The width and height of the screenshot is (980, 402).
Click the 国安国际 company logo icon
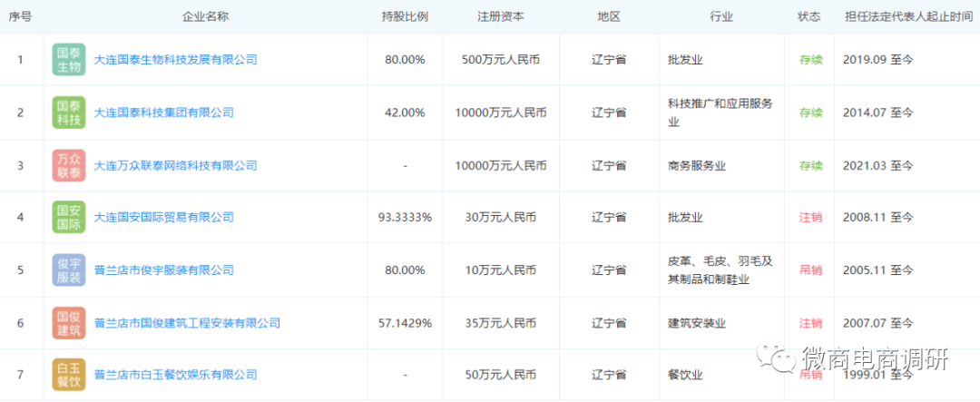coord(68,218)
